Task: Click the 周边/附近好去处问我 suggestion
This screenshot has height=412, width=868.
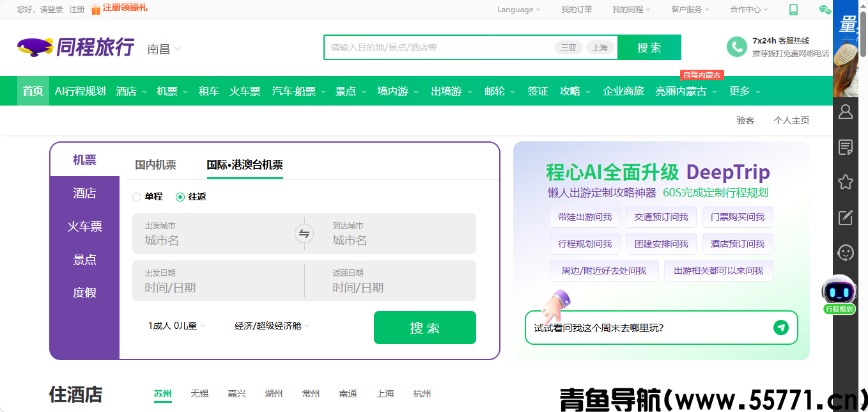Action: (604, 271)
